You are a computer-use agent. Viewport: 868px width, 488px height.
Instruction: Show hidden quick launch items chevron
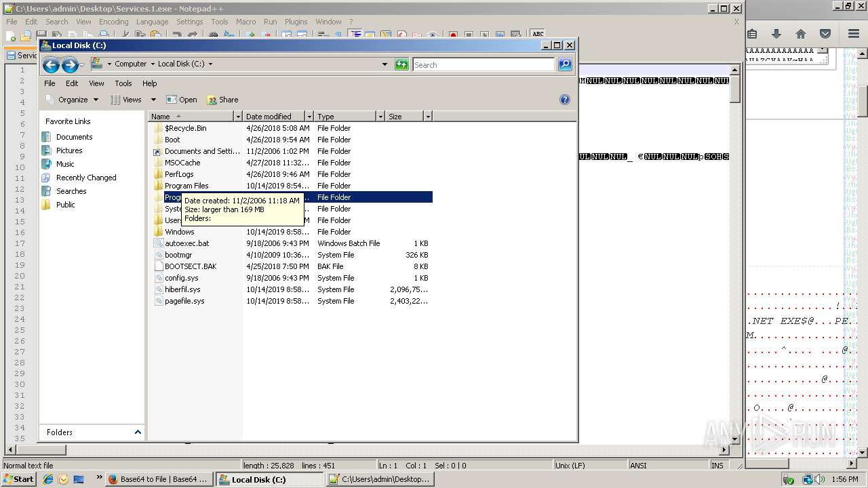pyautogui.click(x=99, y=478)
